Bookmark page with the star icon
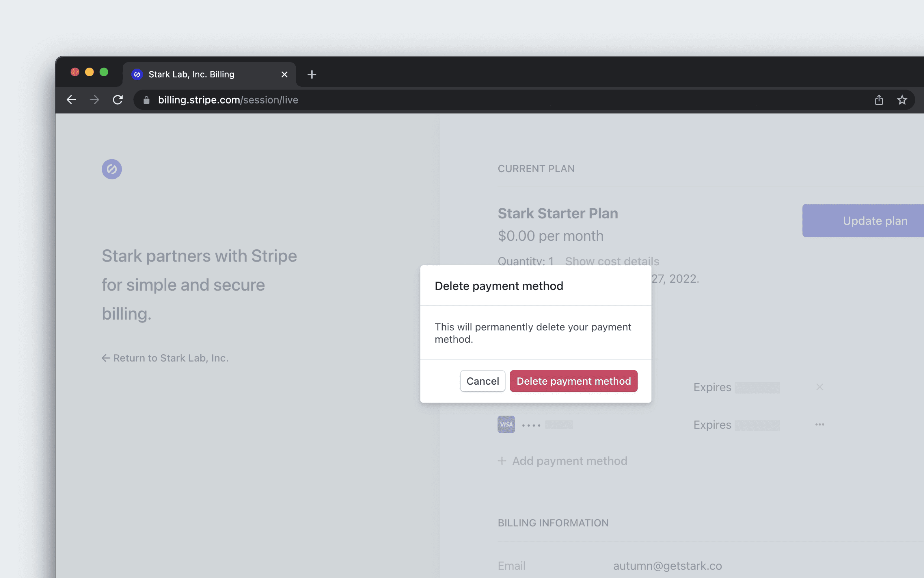The width and height of the screenshot is (924, 578). [x=902, y=100]
